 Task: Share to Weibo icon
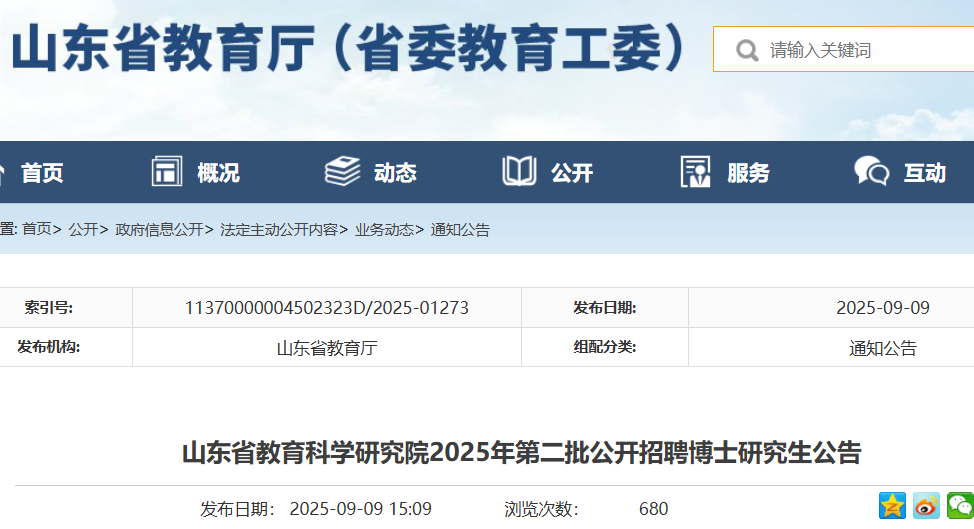click(926, 505)
